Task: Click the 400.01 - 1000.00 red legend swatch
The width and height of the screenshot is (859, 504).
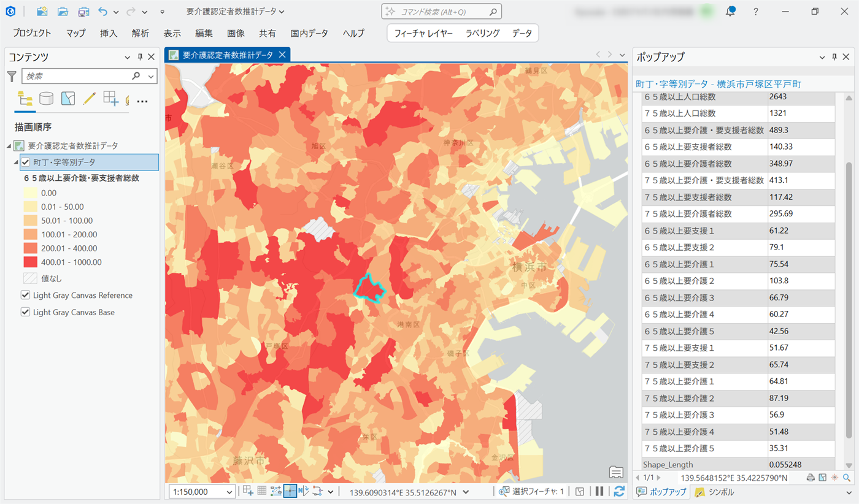Action: [29, 262]
